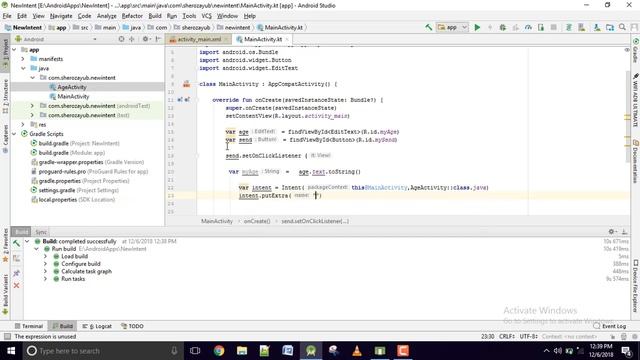Click the class gutter icon beside MainActivity declaration
This screenshot has height=360, width=640.
(187, 84)
